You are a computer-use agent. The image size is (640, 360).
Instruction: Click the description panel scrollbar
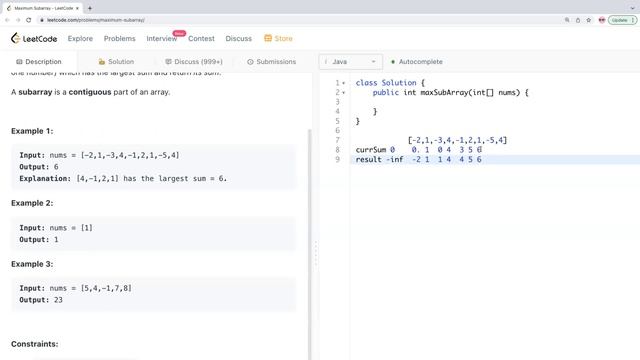coord(309,244)
